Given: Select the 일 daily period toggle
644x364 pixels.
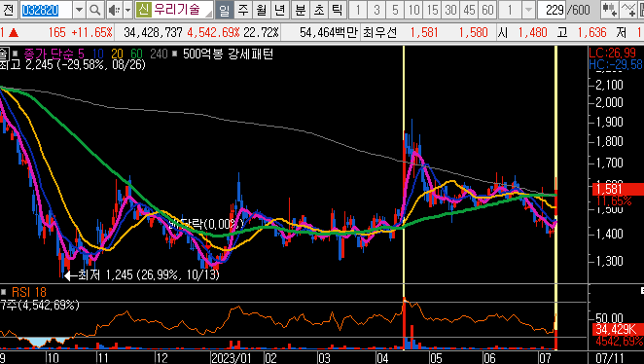Looking at the screenshot, I should 225,10.
